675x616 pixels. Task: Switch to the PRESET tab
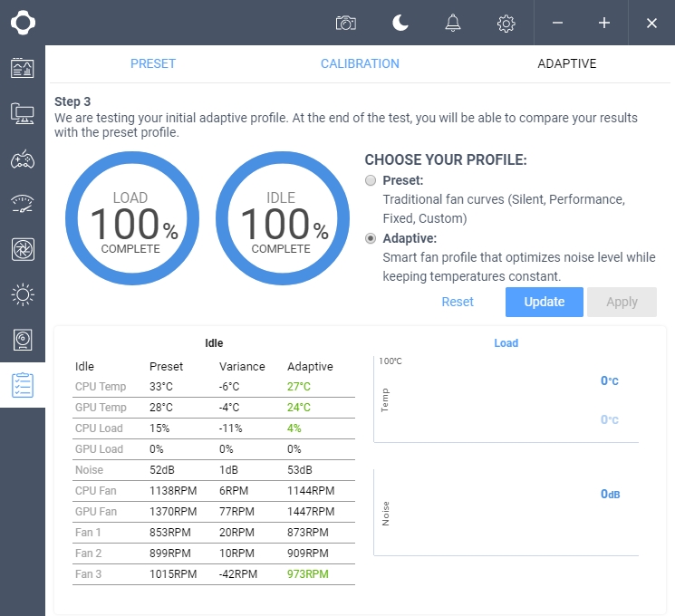click(x=153, y=63)
